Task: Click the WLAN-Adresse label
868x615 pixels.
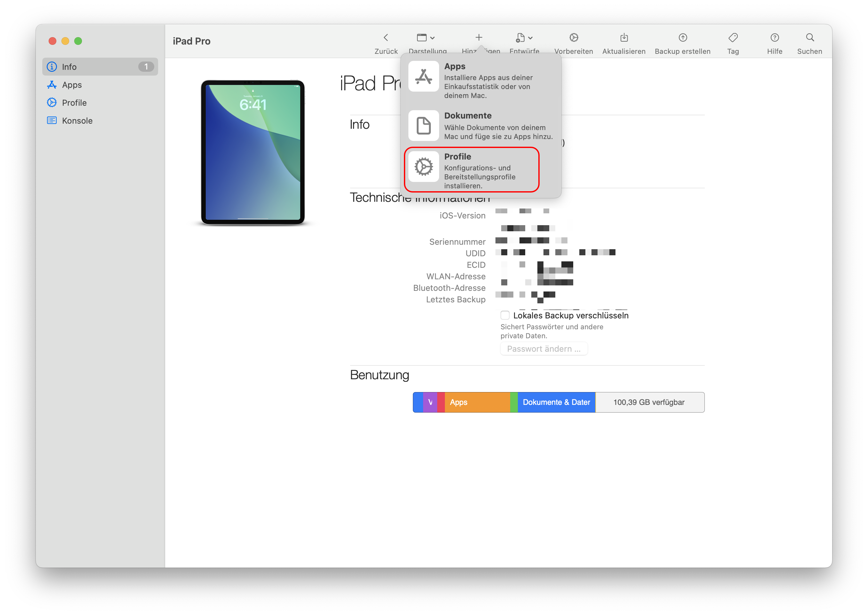Action: tap(455, 276)
